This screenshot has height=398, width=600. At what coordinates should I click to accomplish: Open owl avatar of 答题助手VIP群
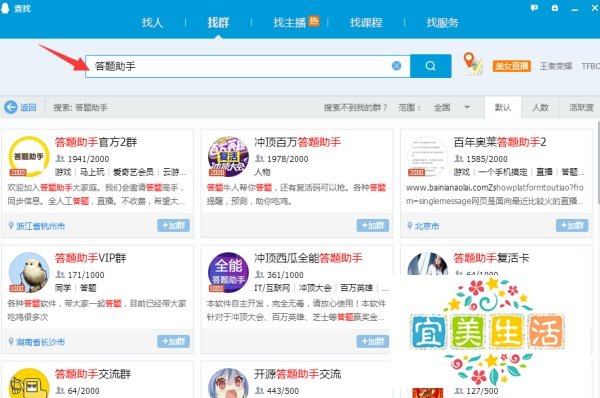click(29, 272)
